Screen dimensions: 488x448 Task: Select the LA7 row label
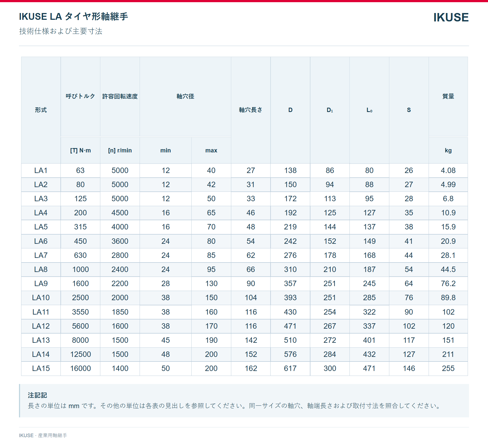pyautogui.click(x=41, y=255)
